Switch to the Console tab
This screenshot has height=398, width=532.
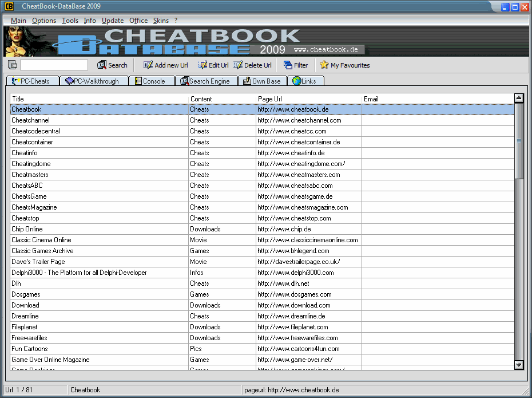[152, 81]
